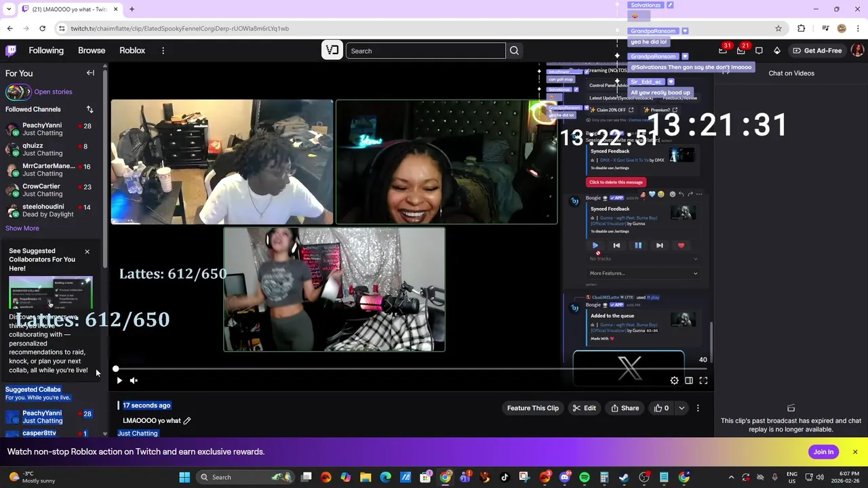Viewport: 868px width, 488px height.
Task: Open the Chrome profile avatar menu
Action: [842, 28]
